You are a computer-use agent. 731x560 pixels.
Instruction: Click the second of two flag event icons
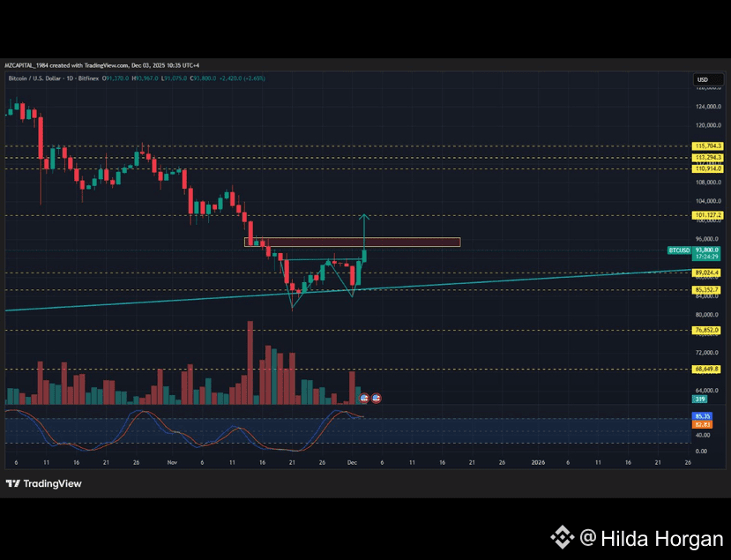377,399
